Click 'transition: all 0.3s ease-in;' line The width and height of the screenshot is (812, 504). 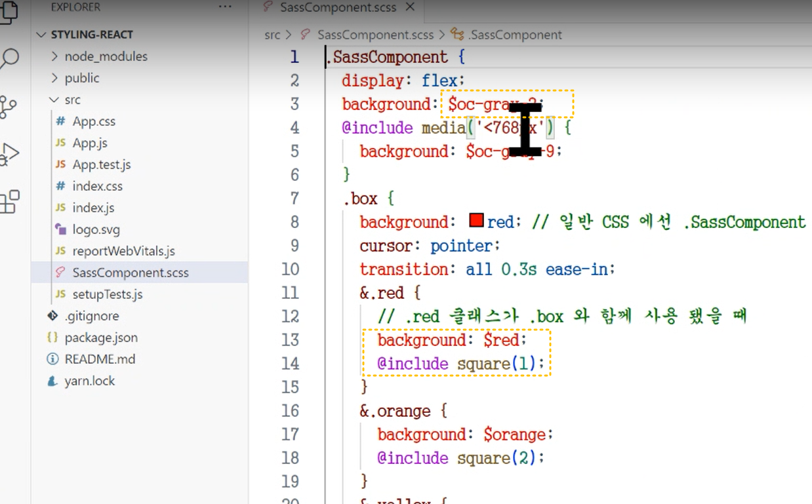click(x=487, y=269)
